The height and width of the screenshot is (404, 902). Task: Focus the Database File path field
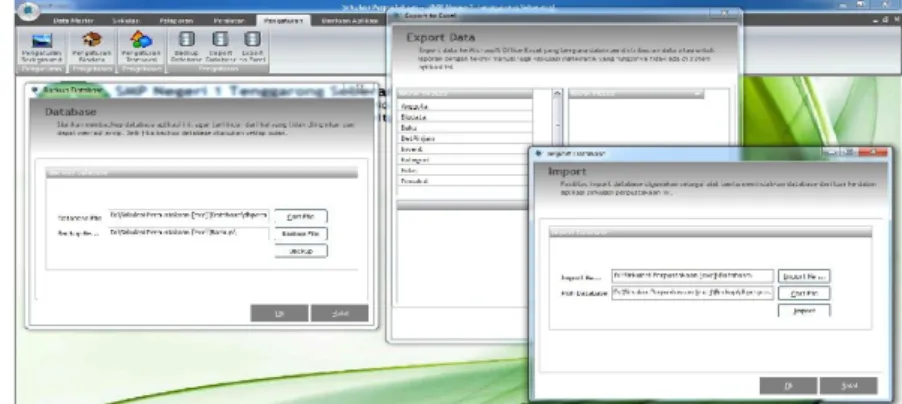click(189, 216)
